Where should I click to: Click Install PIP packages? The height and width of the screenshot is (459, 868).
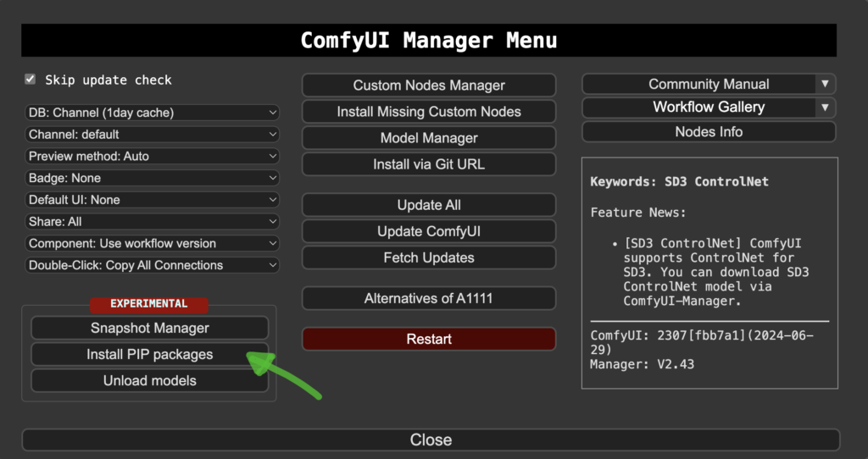click(150, 354)
